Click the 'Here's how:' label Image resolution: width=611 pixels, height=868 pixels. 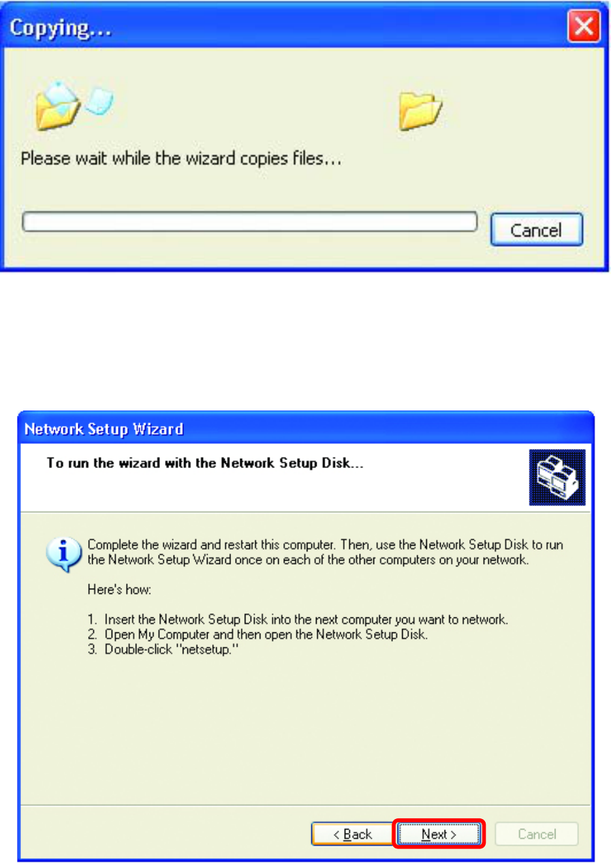(119, 589)
